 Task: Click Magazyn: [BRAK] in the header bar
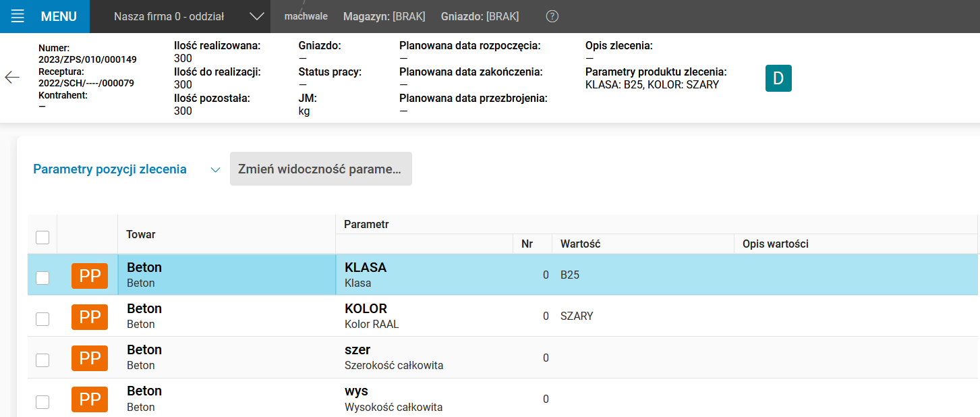(384, 16)
